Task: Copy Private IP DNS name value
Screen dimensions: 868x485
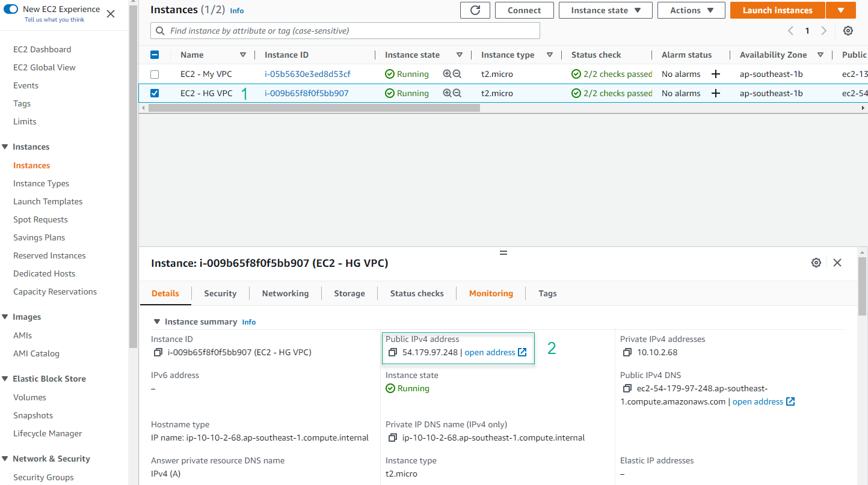Action: coord(393,438)
